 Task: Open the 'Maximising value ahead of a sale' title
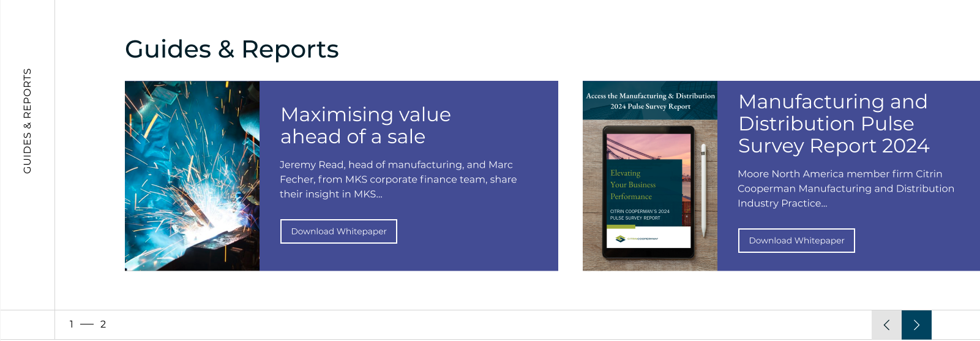point(365,126)
